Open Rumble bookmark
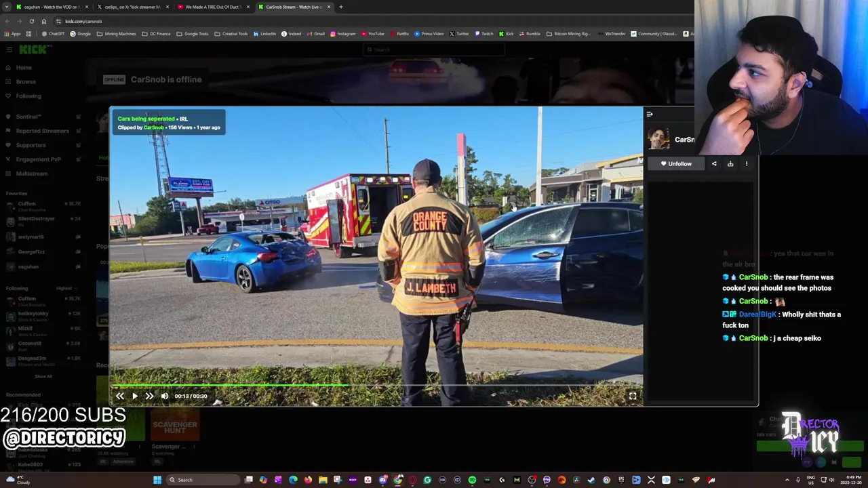This screenshot has width=868, height=488. tap(529, 34)
